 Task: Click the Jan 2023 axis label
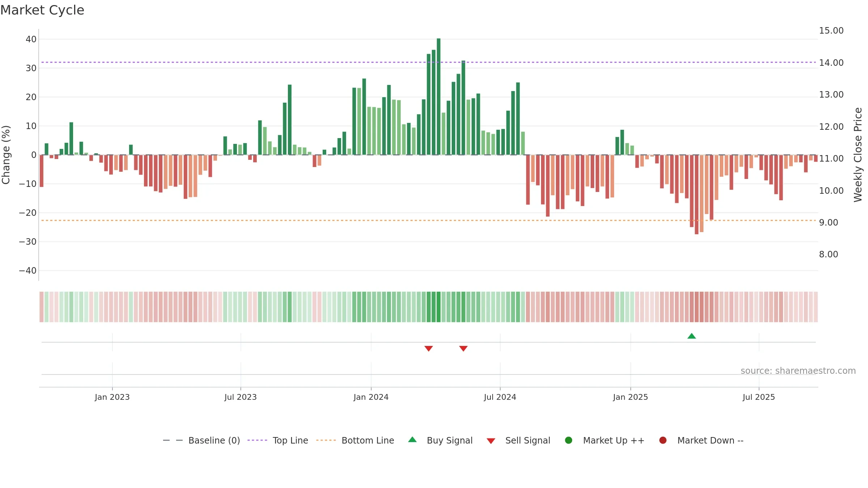(112, 397)
